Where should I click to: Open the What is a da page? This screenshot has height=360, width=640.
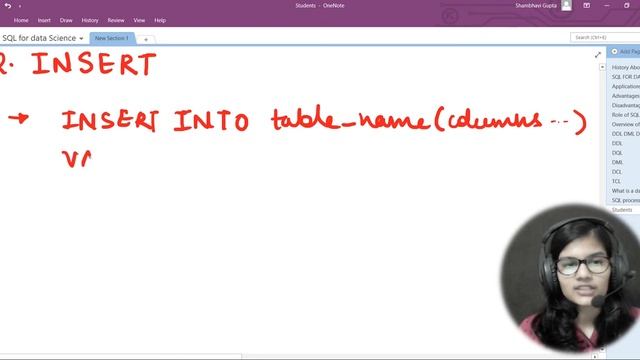click(x=625, y=191)
